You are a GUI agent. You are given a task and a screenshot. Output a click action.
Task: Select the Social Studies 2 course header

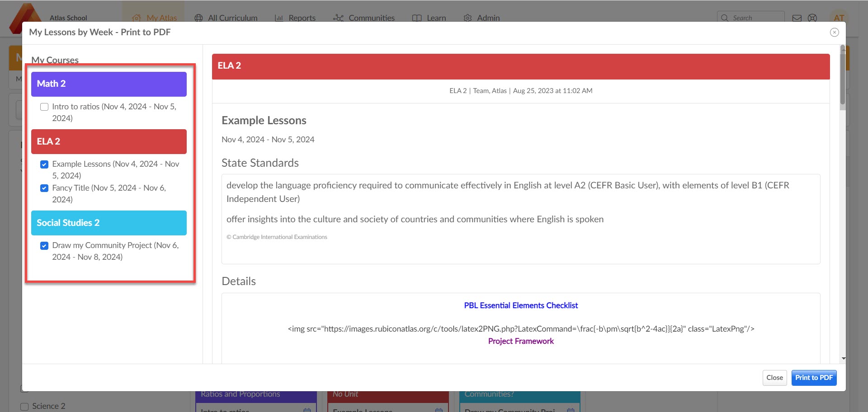[108, 223]
